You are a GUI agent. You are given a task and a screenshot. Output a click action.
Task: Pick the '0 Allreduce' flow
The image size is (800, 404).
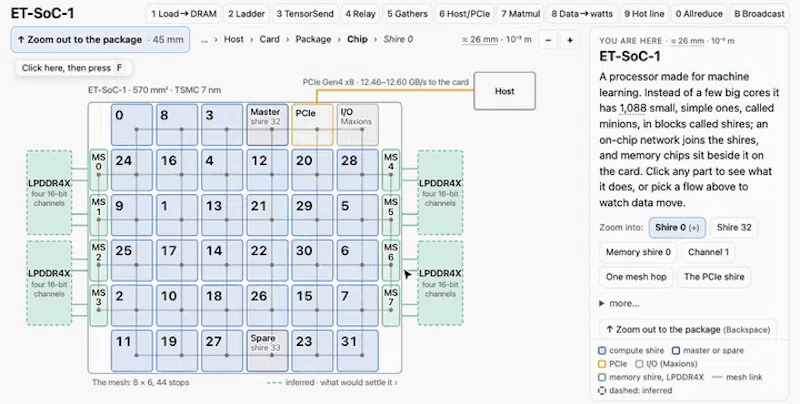coord(699,14)
